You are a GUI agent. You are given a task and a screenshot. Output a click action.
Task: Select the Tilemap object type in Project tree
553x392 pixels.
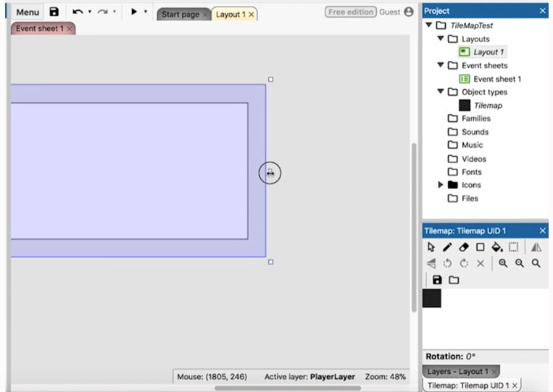[x=481, y=105]
